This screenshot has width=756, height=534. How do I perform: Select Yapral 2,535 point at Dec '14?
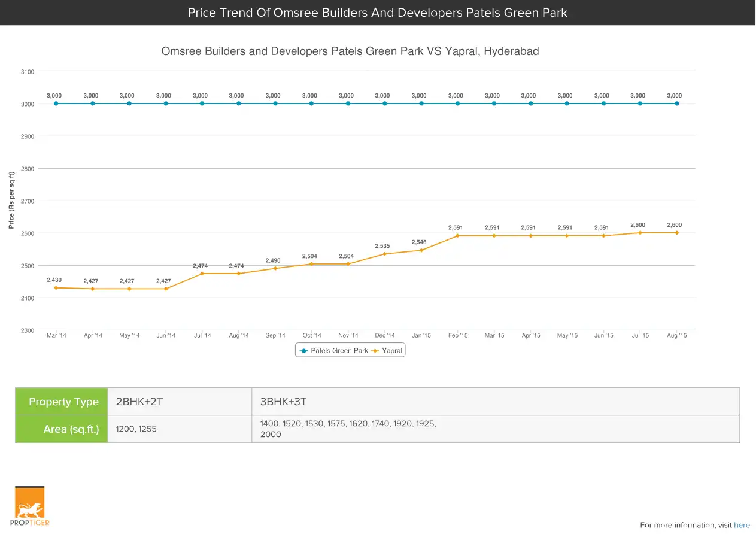385,254
